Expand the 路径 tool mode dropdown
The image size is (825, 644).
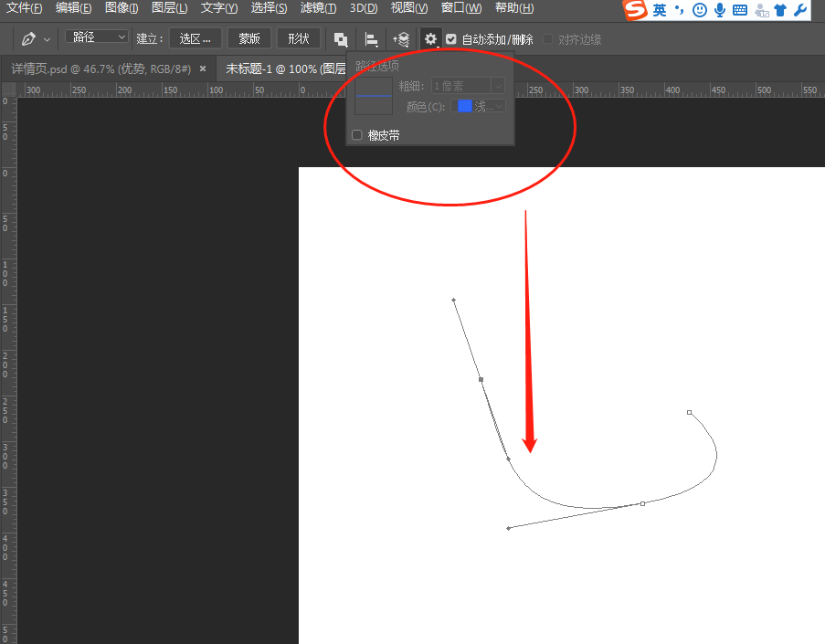tap(97, 37)
